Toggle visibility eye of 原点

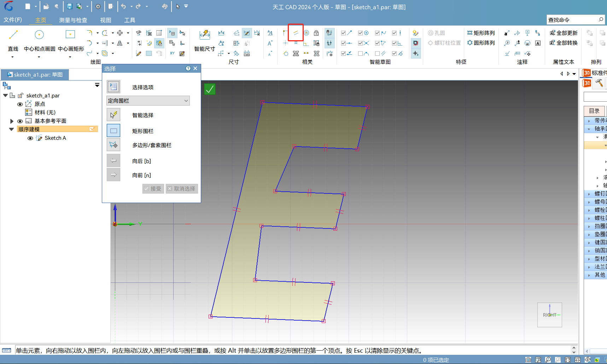tap(20, 104)
